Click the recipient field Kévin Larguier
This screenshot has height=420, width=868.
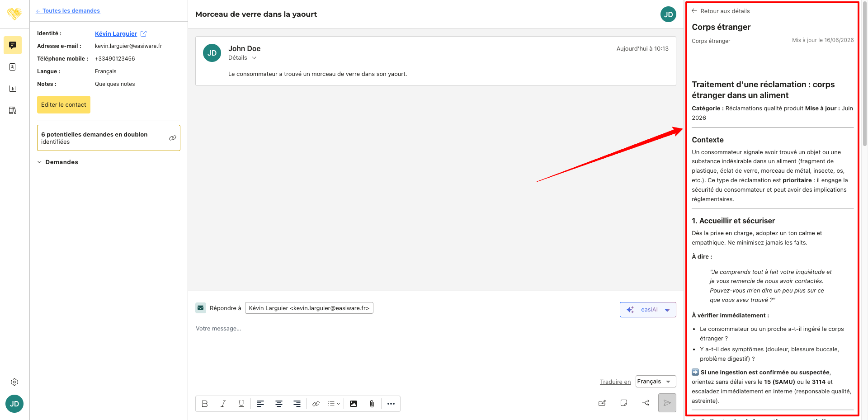[x=309, y=308]
